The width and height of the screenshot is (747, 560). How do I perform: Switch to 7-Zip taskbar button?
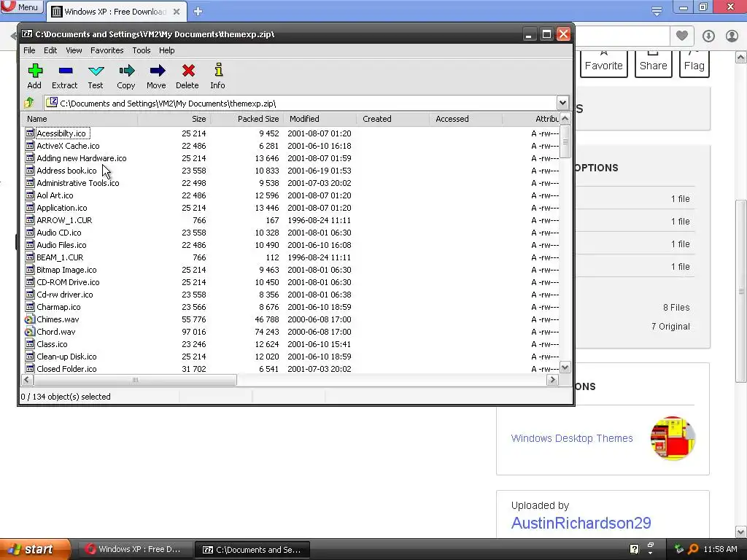[x=252, y=550]
